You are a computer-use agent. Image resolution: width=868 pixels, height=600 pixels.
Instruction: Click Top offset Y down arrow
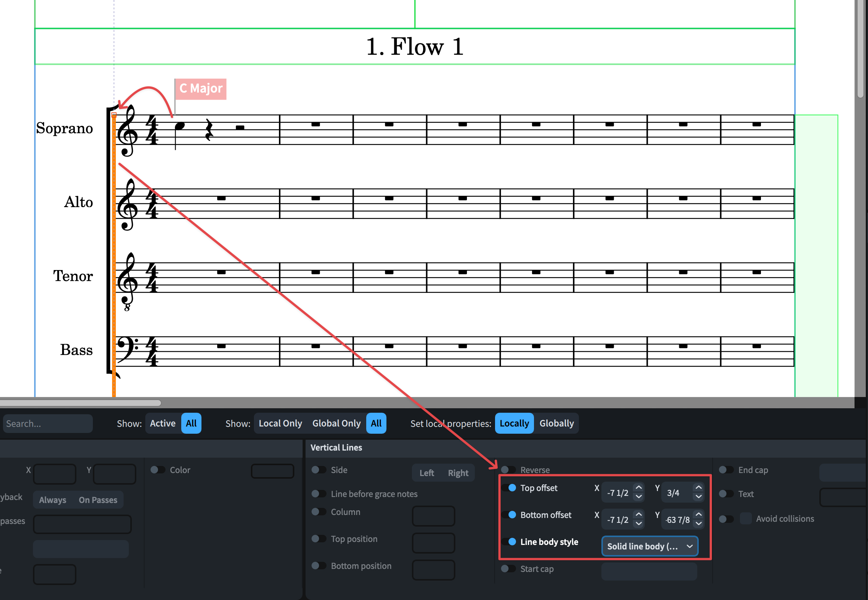[x=698, y=497]
